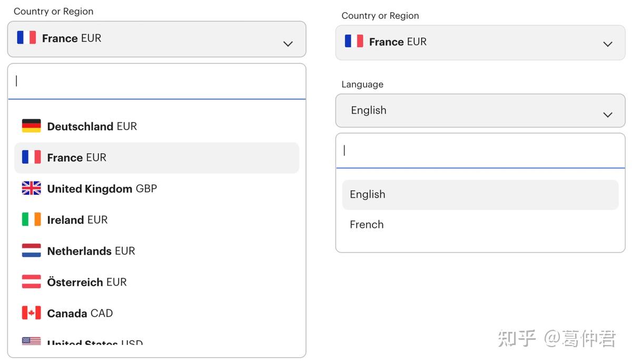Click French flag in highlighted list row
The height and width of the screenshot is (364, 632).
[31, 157]
